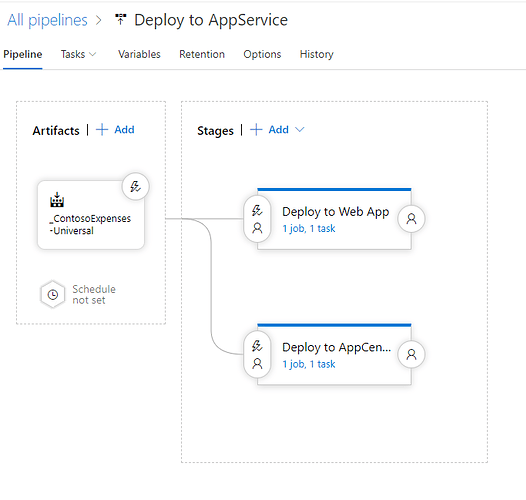
Task: Select the _ContosoExpenses-Universal artifact card
Action: 91,215
